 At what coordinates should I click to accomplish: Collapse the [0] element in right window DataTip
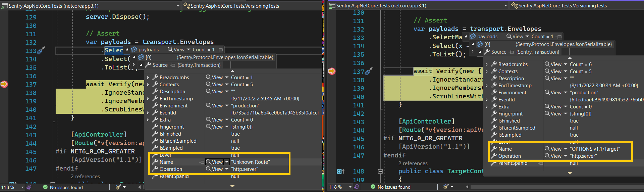pyautogui.click(x=473, y=44)
